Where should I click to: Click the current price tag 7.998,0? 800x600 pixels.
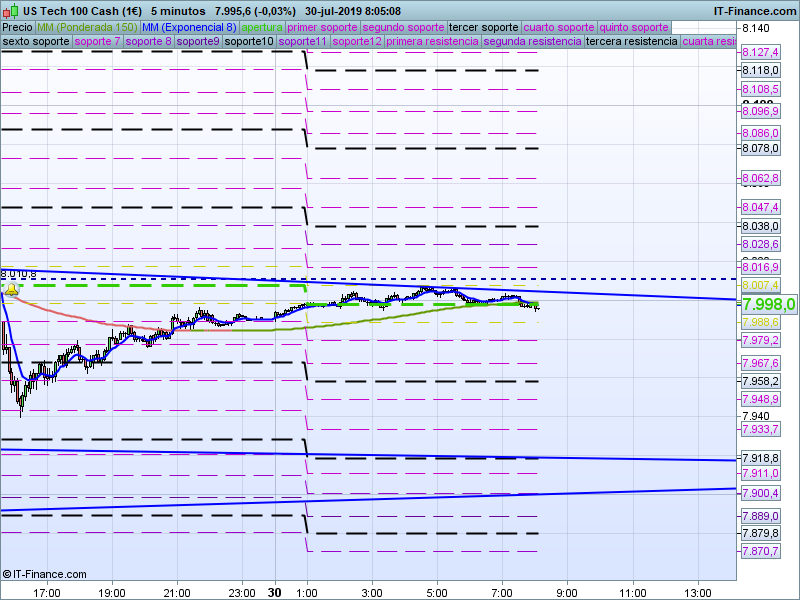pyautogui.click(x=768, y=304)
